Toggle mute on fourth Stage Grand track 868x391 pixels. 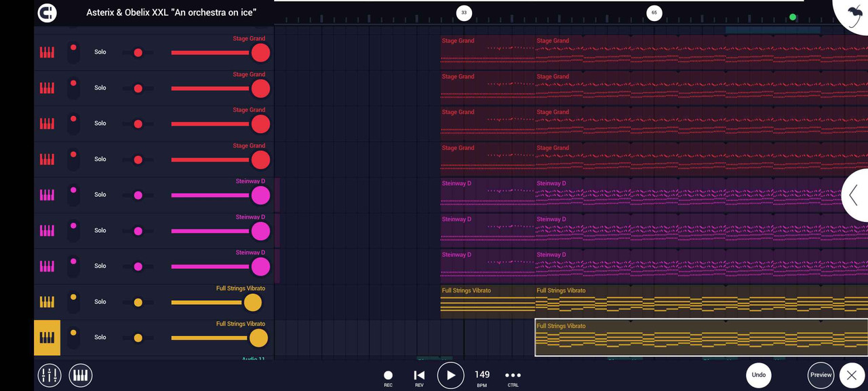point(73,159)
